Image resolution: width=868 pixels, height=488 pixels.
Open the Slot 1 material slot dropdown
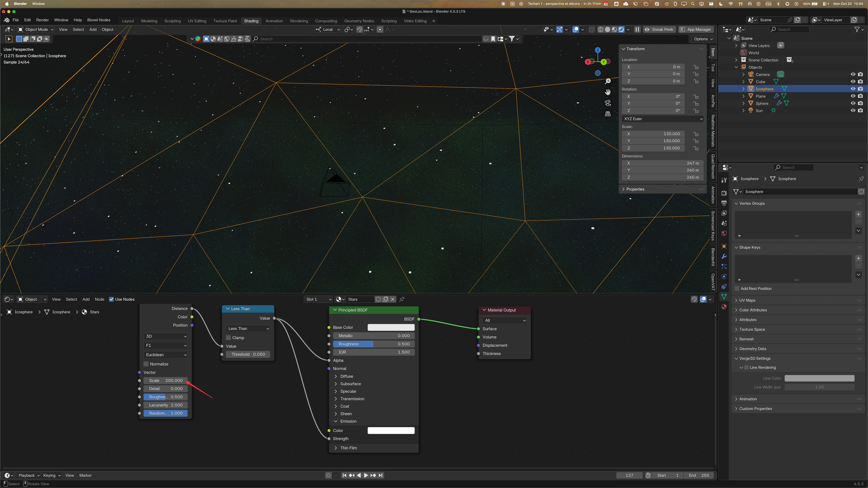(318, 299)
